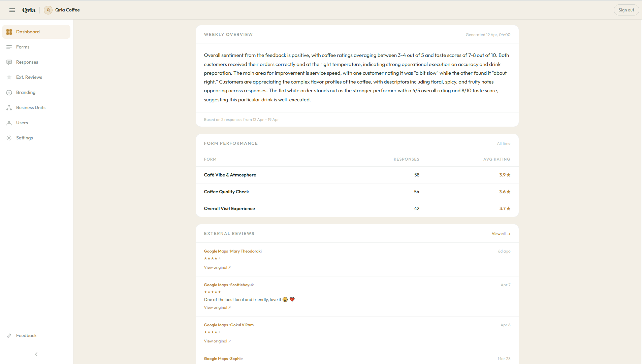Click the Based on 2 responses note
The image size is (642, 364).
point(242,120)
